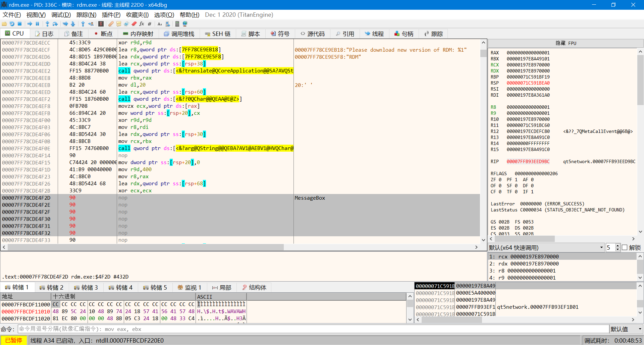Click the Trace Into icon

[x=65, y=24]
